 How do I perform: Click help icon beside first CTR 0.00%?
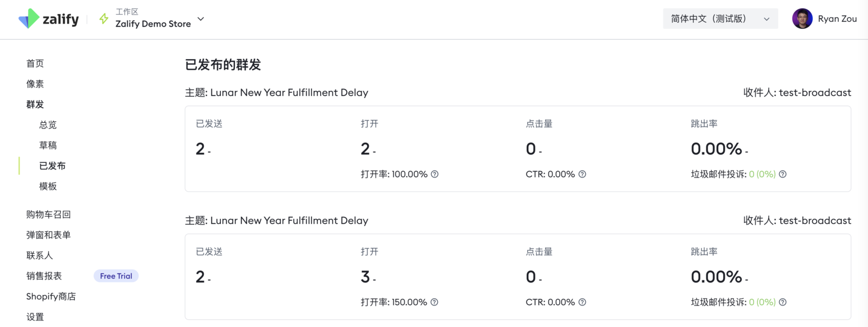[582, 174]
